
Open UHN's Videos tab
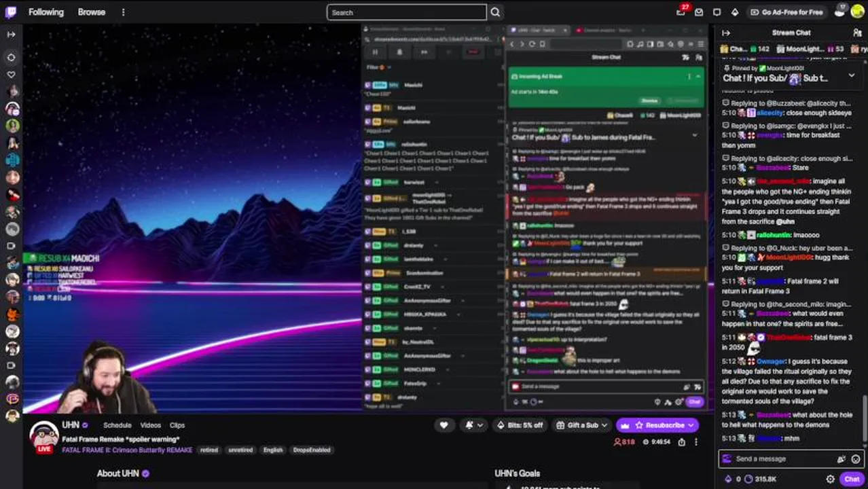[151, 425]
